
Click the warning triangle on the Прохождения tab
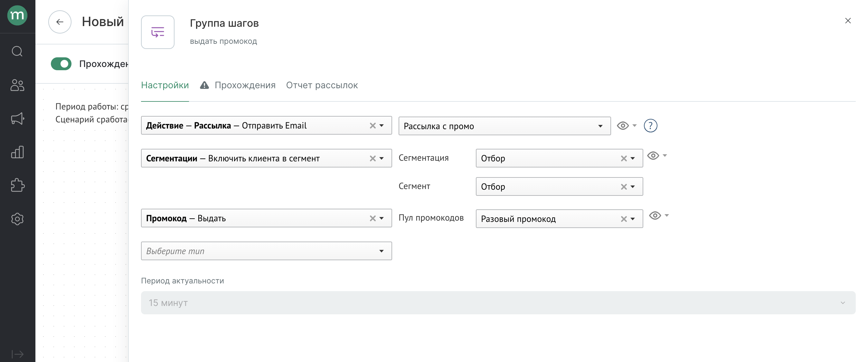tap(204, 85)
